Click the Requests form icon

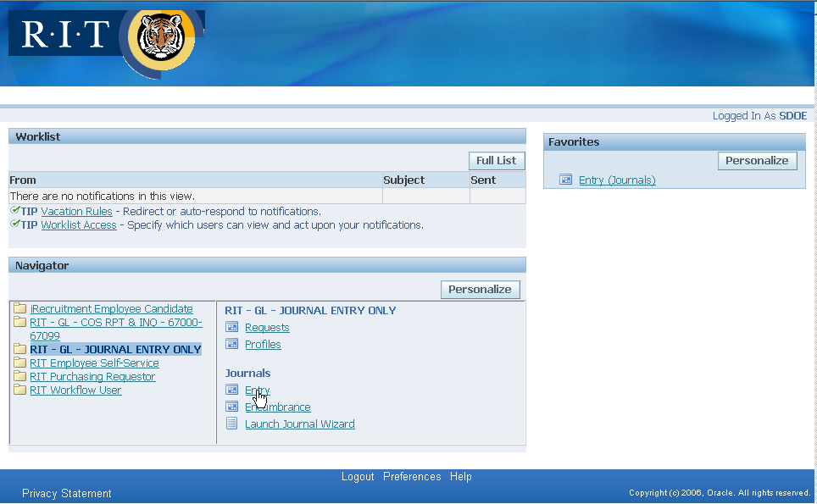[x=232, y=328]
